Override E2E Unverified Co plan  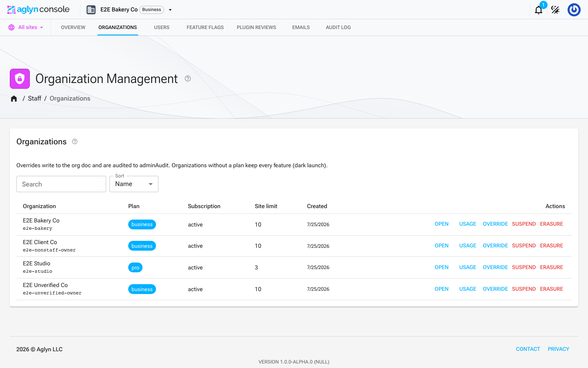(x=495, y=289)
